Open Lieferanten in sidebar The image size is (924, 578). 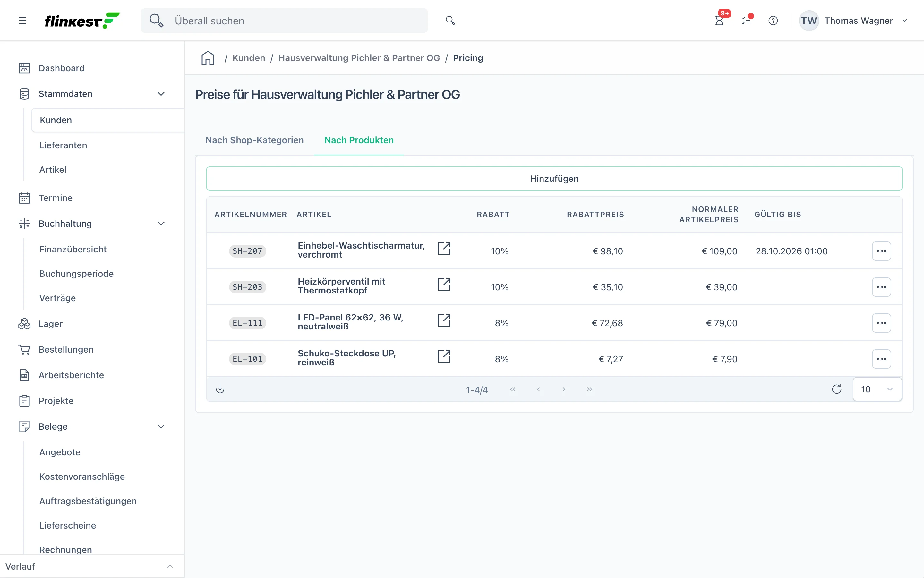click(63, 145)
